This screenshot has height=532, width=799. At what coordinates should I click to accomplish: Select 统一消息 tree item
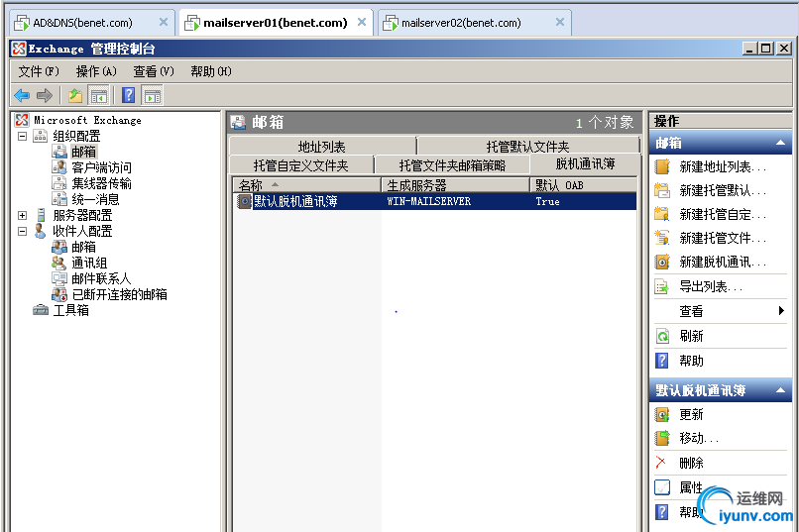(x=95, y=199)
